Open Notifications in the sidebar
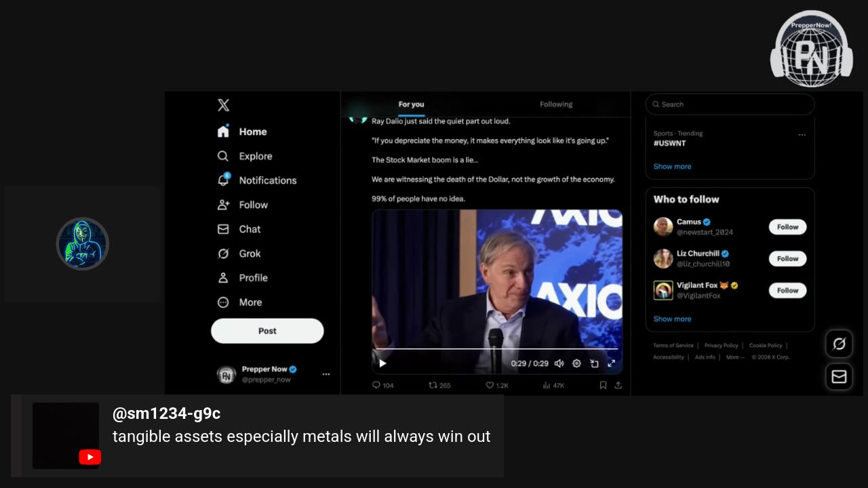 pos(257,180)
